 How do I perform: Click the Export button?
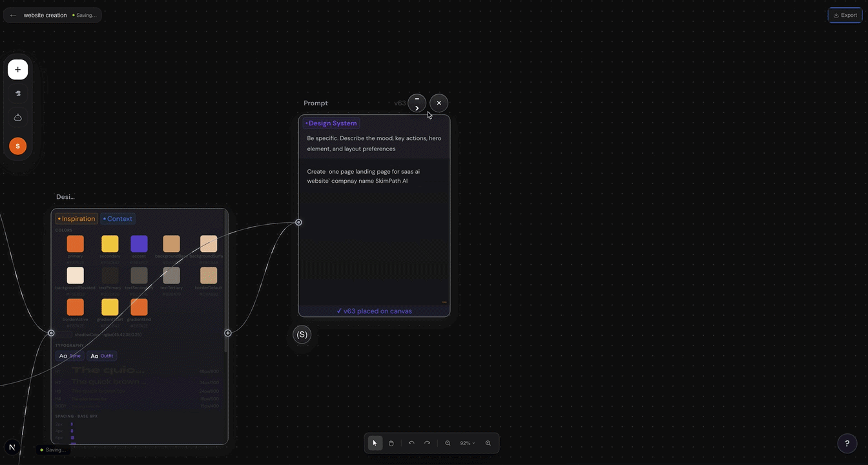pyautogui.click(x=845, y=15)
